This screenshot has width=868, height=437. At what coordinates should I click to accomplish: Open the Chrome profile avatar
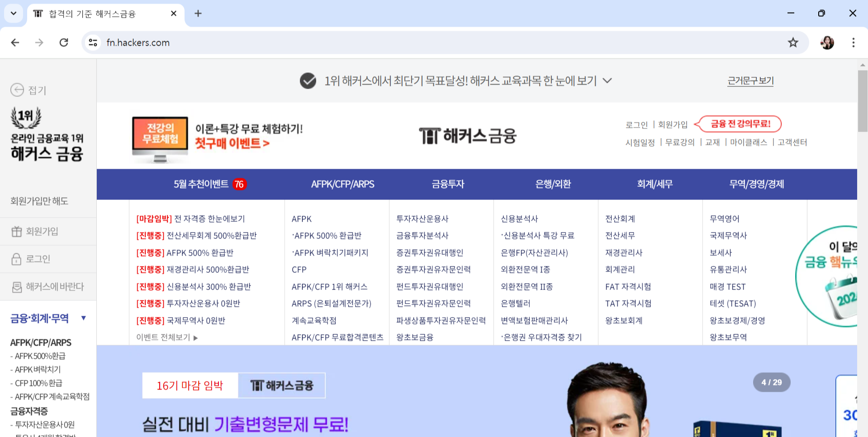pyautogui.click(x=827, y=43)
